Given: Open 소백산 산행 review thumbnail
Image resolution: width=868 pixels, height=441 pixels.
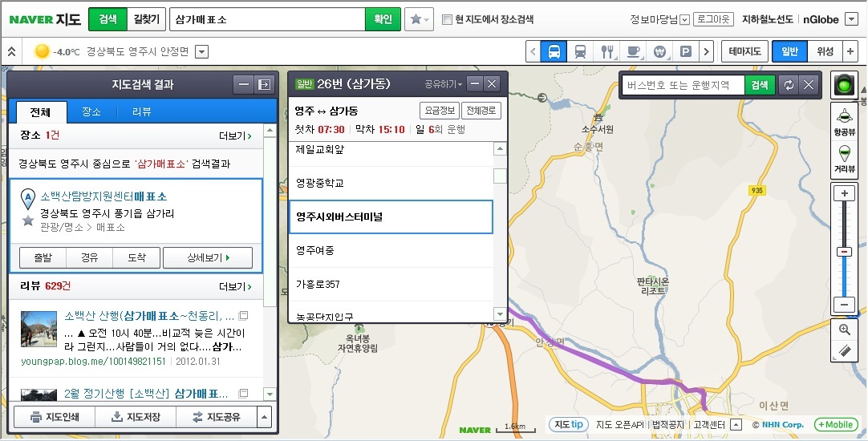Looking at the screenshot, I should click(x=39, y=329).
